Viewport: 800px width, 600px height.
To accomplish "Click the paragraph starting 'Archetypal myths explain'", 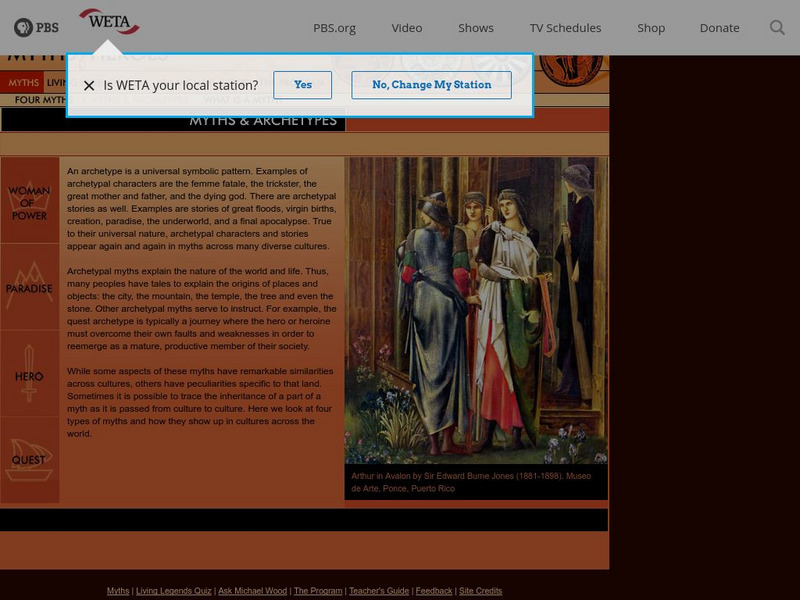I will pos(202,309).
